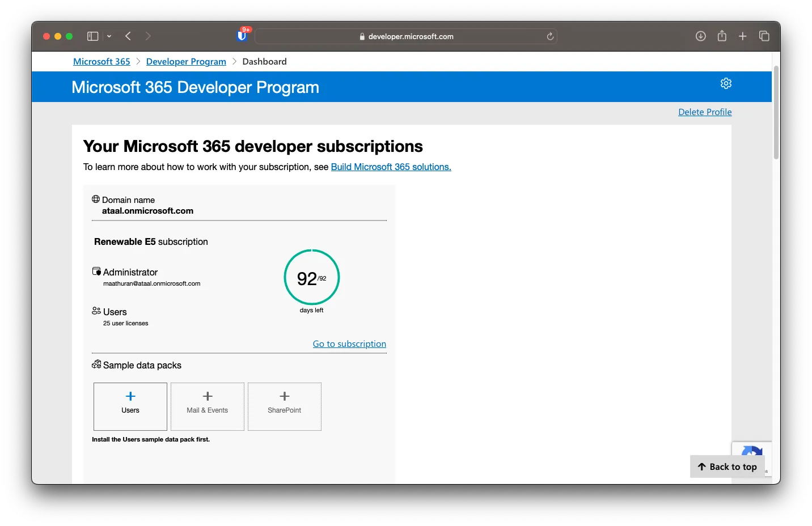812x526 pixels.
Task: Click the Users people icon
Action: [x=96, y=311]
